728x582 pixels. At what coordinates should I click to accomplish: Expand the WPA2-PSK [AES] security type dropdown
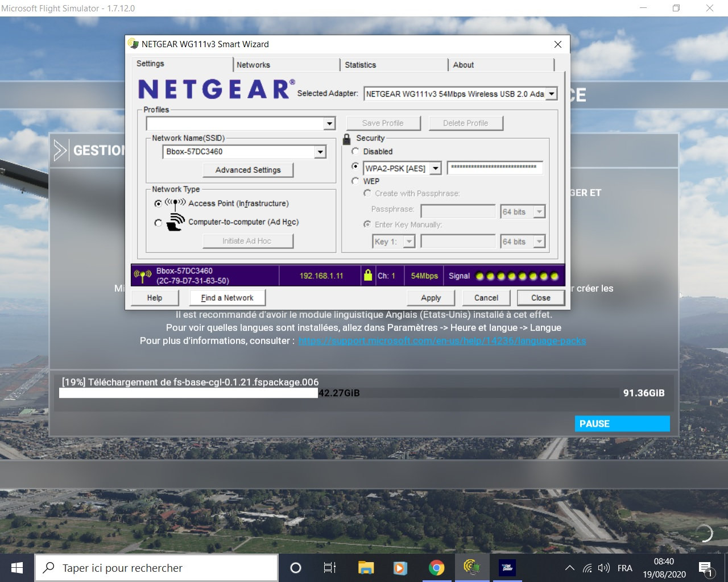436,168
